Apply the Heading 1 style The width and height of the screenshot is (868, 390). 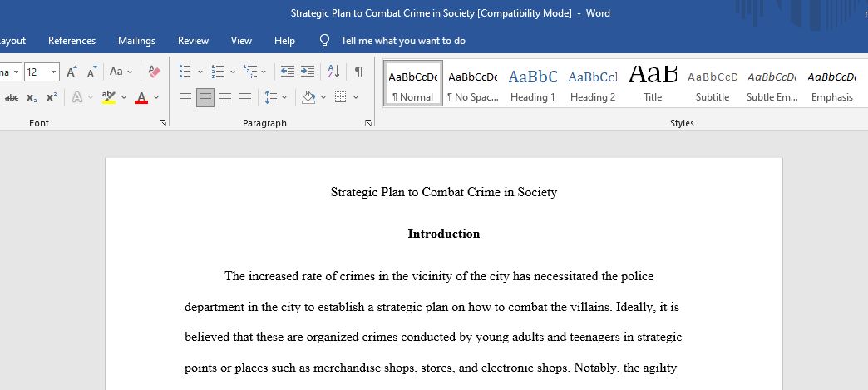[x=533, y=83]
